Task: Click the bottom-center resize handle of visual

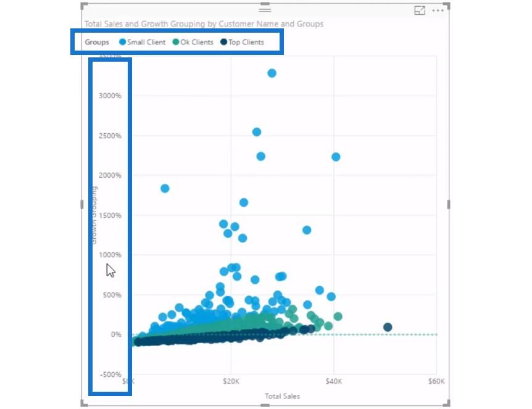Action: (265, 405)
